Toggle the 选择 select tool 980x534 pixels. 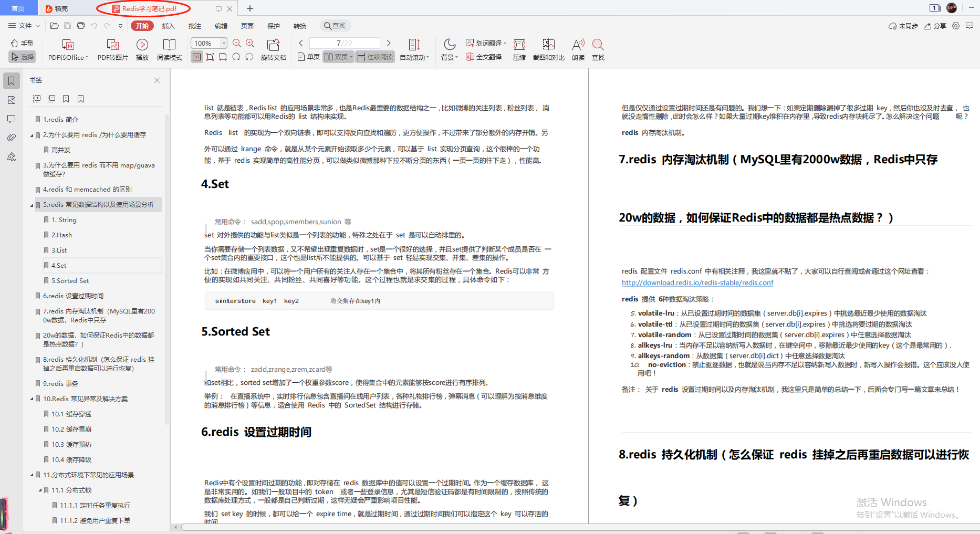(22, 57)
